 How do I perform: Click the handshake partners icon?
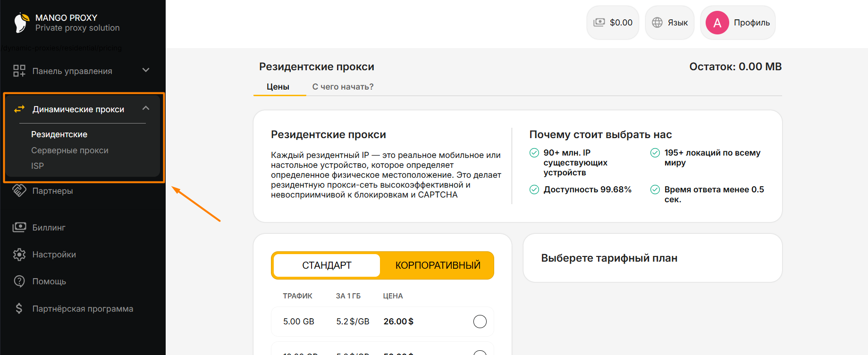pos(19,190)
